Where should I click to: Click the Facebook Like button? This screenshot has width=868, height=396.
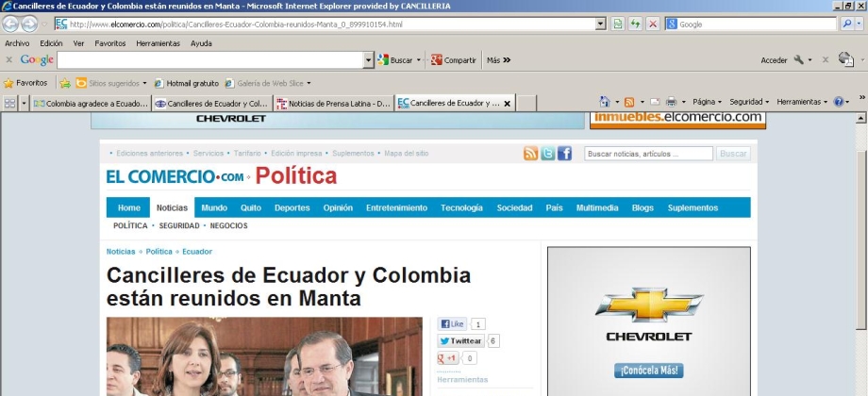(452, 324)
